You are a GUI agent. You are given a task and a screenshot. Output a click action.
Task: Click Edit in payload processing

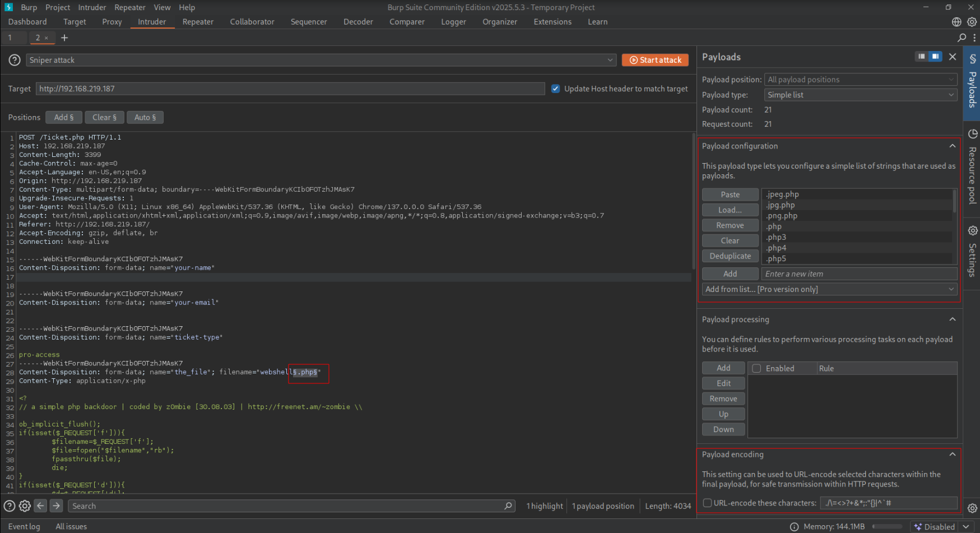[723, 383]
